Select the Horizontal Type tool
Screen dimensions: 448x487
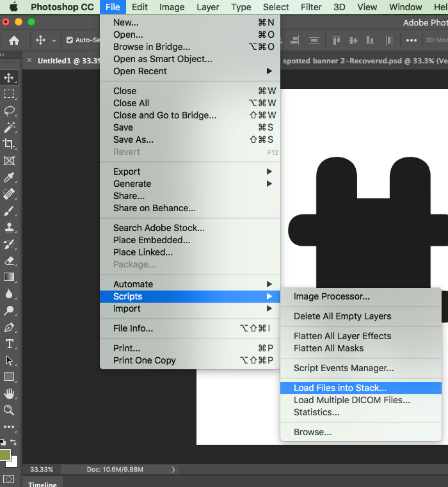[x=9, y=344]
